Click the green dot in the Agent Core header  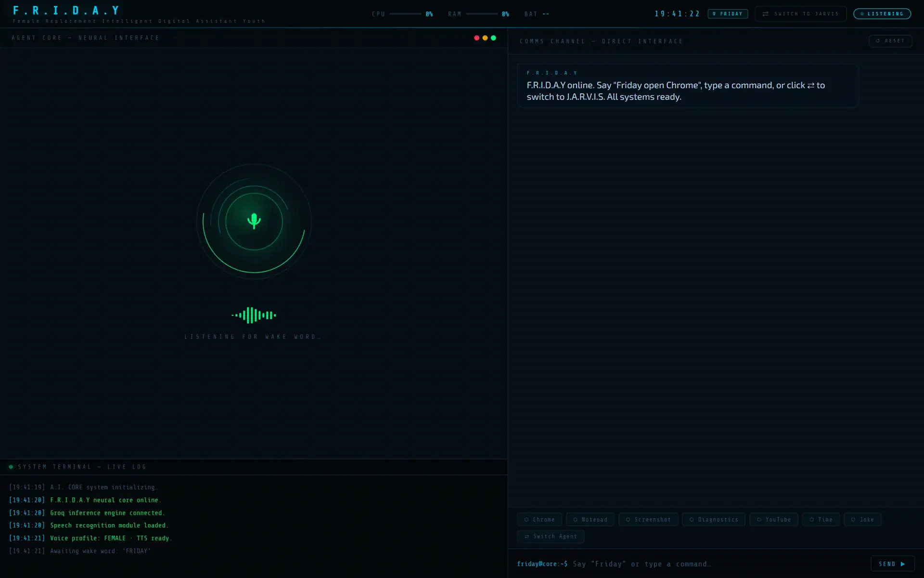tap(493, 38)
